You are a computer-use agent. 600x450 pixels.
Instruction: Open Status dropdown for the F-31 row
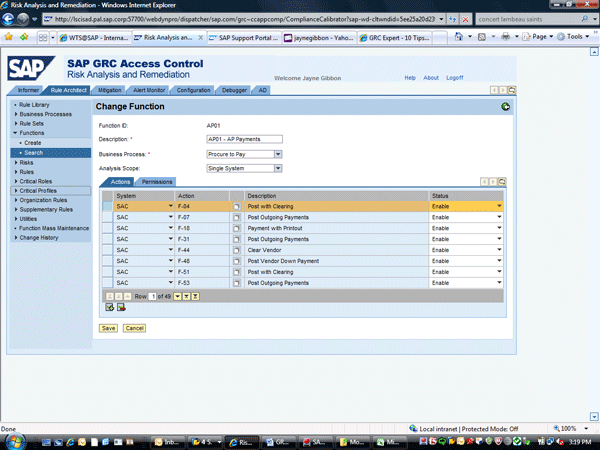click(499, 239)
